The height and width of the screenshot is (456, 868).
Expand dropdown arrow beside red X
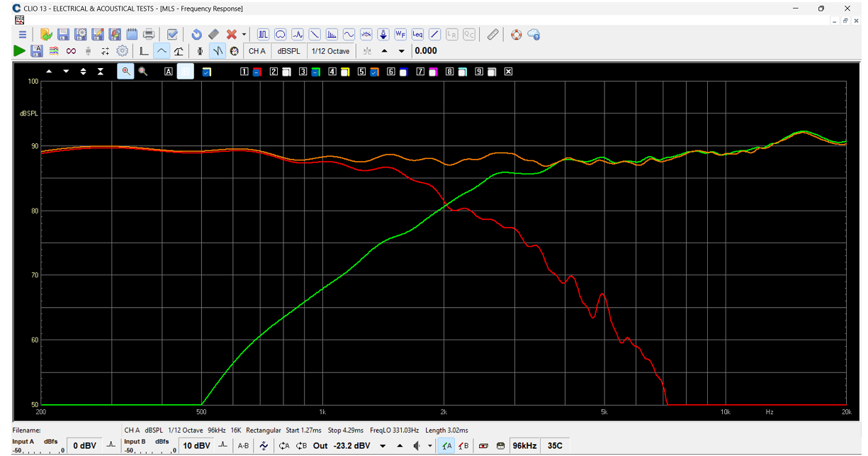[244, 34]
